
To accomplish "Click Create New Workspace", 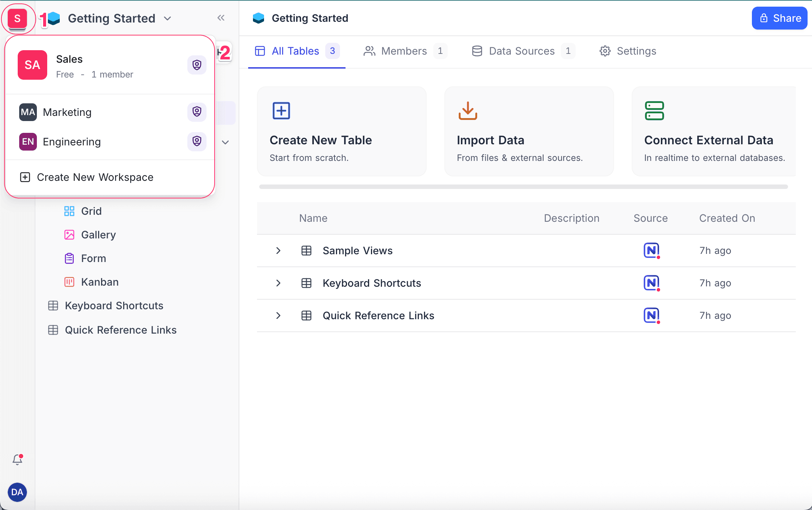I will click(x=95, y=177).
